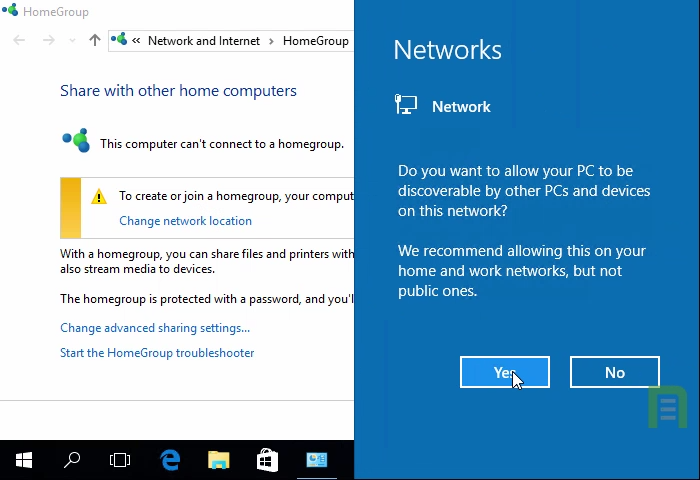Click HomeGroup icon in address bar
Image resolution: width=700 pixels, height=480 pixels.
pyautogui.click(x=119, y=39)
